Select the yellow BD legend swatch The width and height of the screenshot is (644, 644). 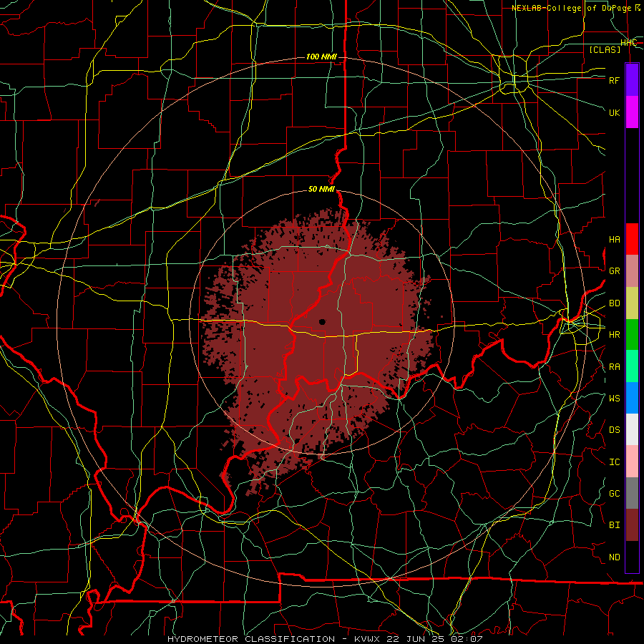click(632, 303)
